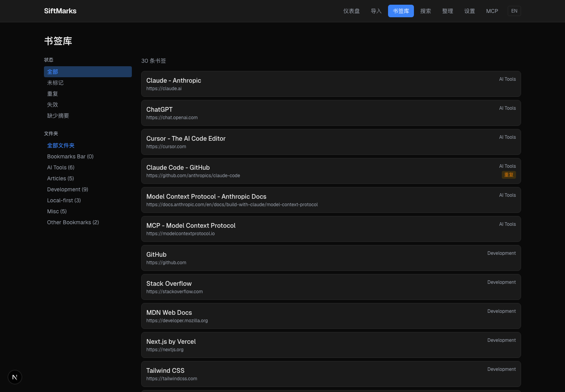Click the Development tag on Stack Overflow card
The width and height of the screenshot is (565, 392).
tap(501, 282)
